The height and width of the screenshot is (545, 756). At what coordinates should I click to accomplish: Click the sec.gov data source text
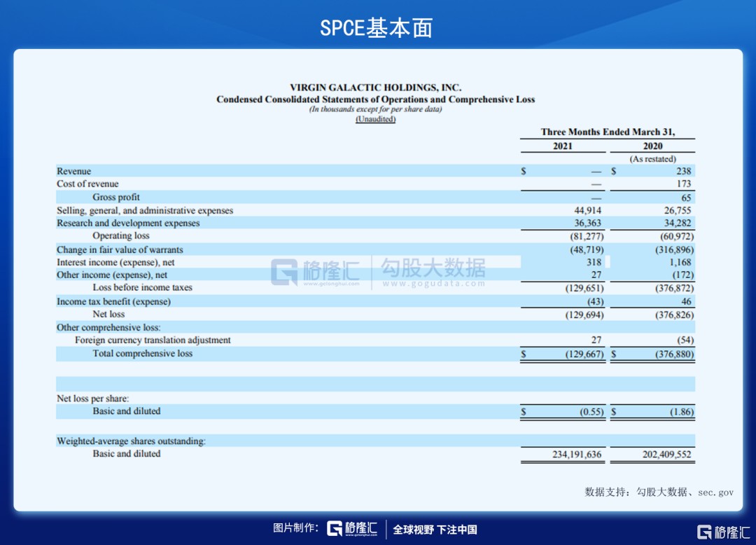point(716,492)
